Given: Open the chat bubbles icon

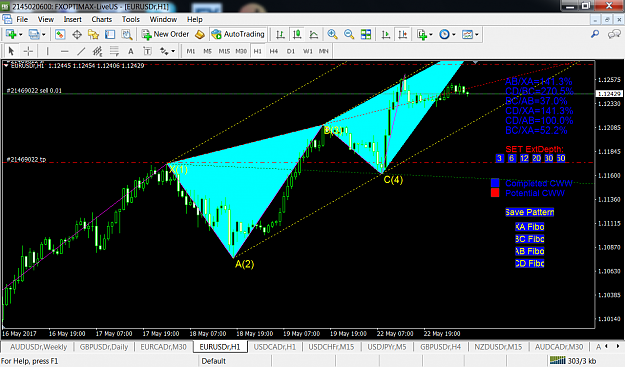Looking at the screenshot, I should [x=614, y=34].
